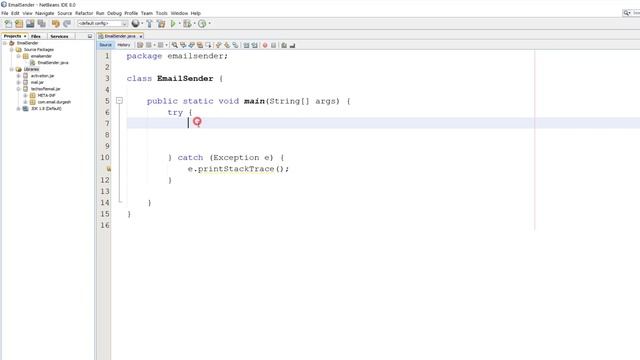Expand the META-INF folder node
640x360 pixels.
(25, 96)
